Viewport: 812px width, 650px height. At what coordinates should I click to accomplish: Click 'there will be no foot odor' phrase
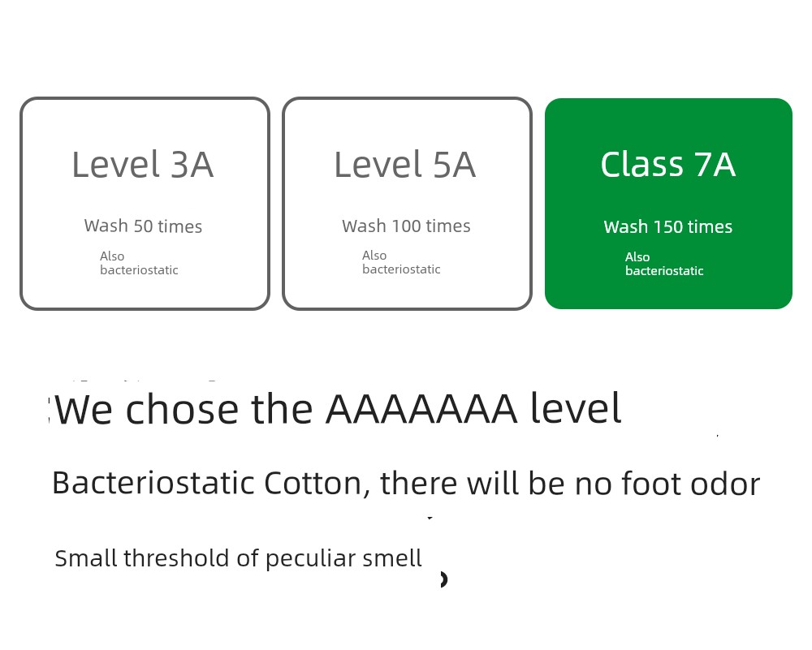pos(570,484)
